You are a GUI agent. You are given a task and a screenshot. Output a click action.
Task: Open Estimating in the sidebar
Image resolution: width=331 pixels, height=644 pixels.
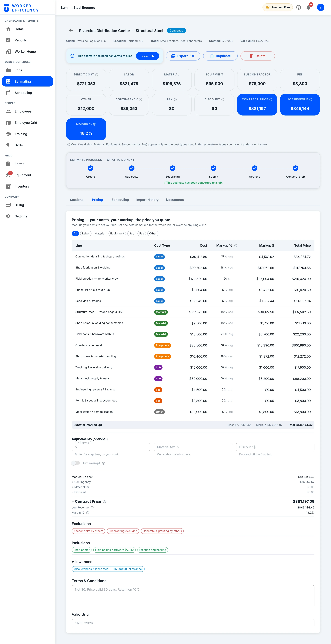pyautogui.click(x=27, y=81)
